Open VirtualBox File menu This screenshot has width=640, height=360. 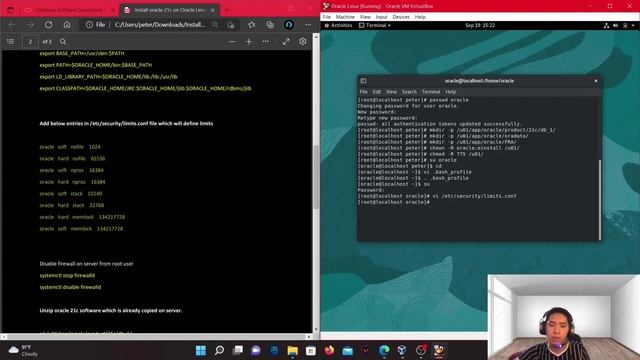point(327,17)
